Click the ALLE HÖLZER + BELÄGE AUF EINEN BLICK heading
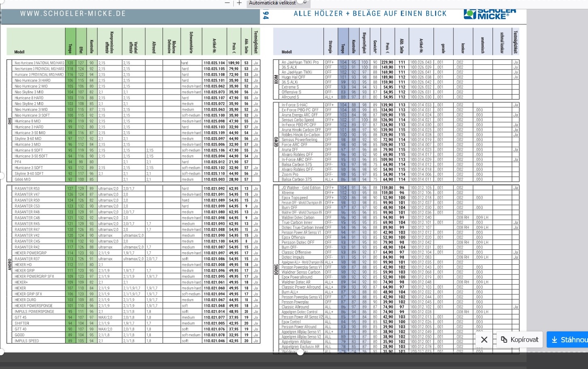The image size is (588, 369). pos(370,13)
